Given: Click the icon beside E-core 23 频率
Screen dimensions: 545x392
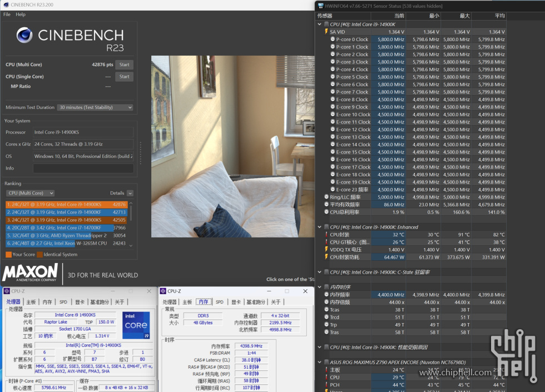Looking at the screenshot, I should coord(333,190).
